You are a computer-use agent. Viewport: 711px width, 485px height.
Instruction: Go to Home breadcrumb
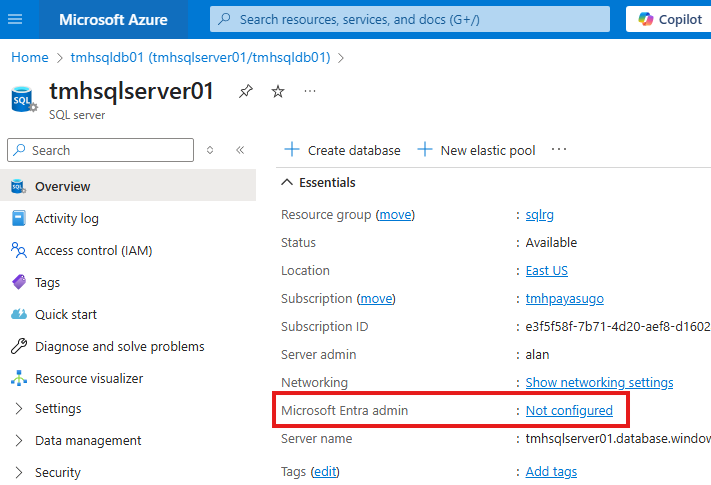tap(29, 58)
